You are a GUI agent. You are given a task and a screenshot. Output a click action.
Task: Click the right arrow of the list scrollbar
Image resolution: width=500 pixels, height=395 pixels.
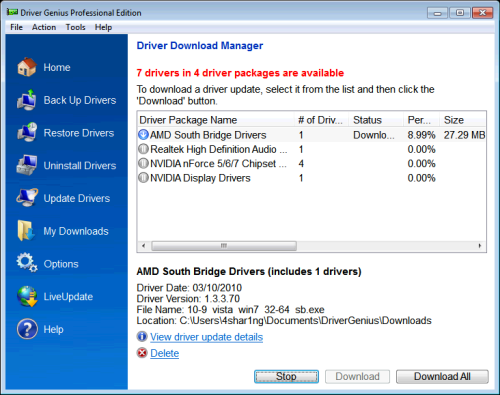[480, 246]
